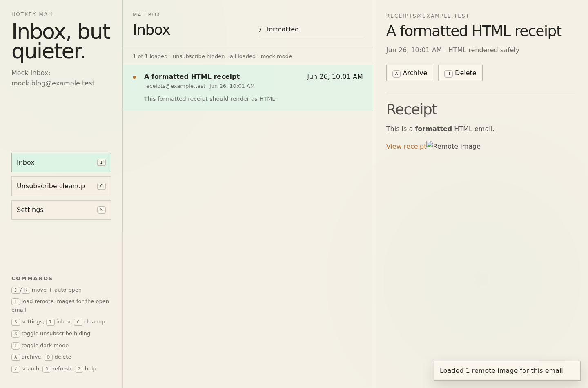This screenshot has height=388, width=588.
Task: Click the T key dark mode hint
Action: pyautogui.click(x=16, y=346)
